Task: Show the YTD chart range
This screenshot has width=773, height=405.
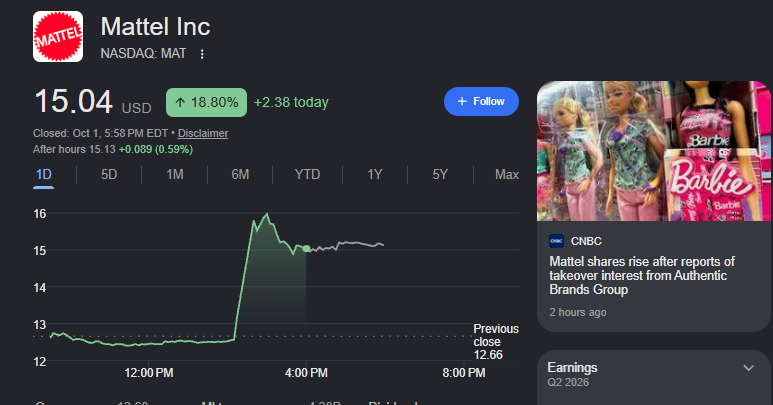Action: (x=307, y=174)
